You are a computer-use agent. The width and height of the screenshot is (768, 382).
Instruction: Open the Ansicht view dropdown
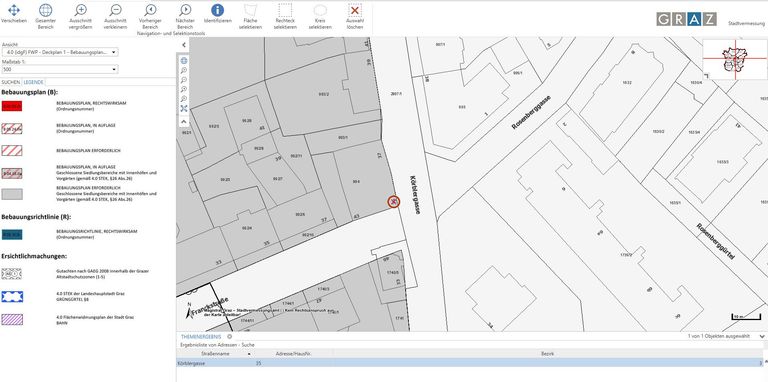pyautogui.click(x=60, y=51)
